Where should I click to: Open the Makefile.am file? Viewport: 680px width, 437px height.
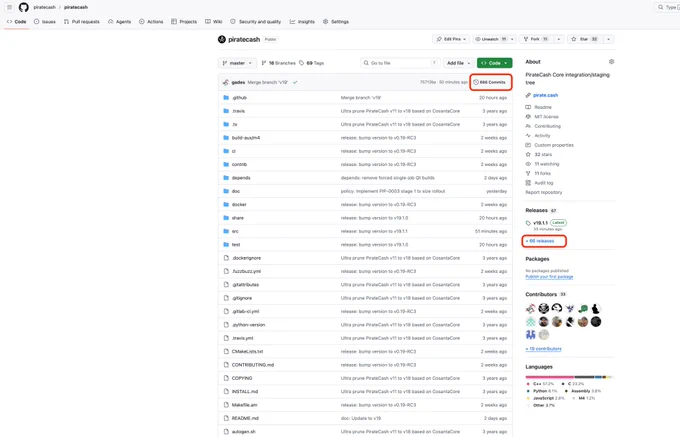click(244, 405)
